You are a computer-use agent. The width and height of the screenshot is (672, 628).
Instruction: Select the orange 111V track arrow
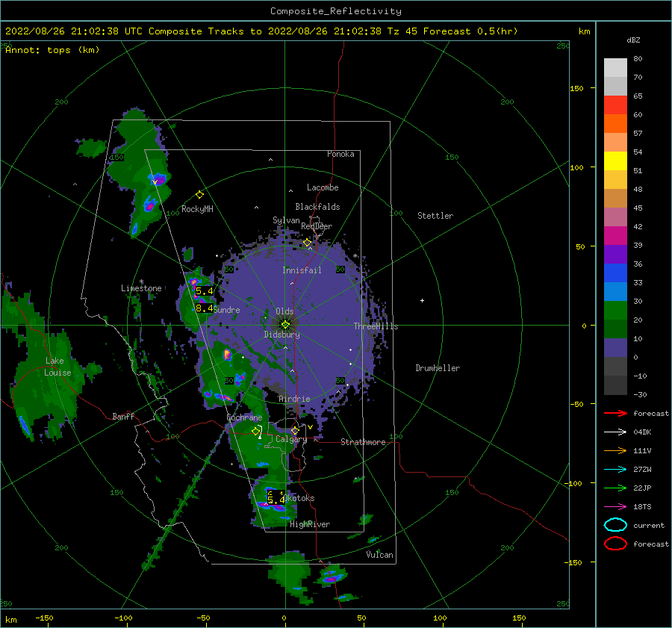click(x=615, y=450)
